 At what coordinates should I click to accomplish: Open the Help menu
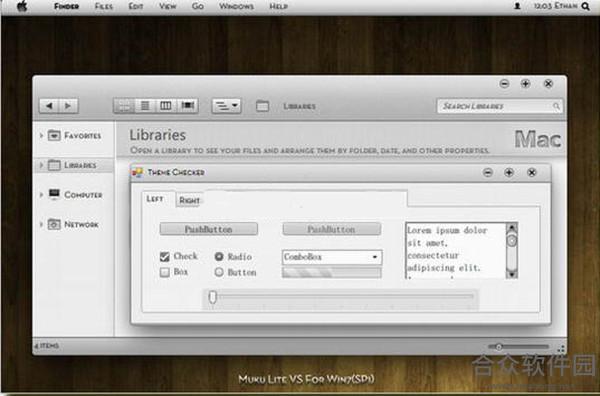279,7
